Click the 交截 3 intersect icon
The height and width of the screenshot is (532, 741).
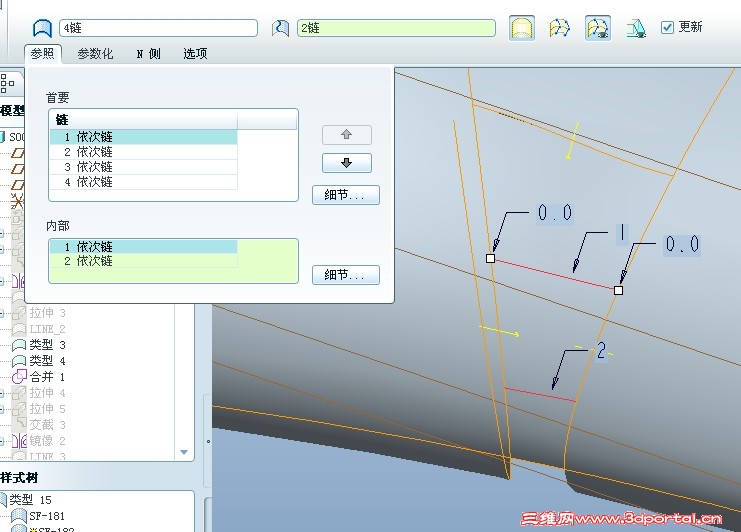[19, 424]
